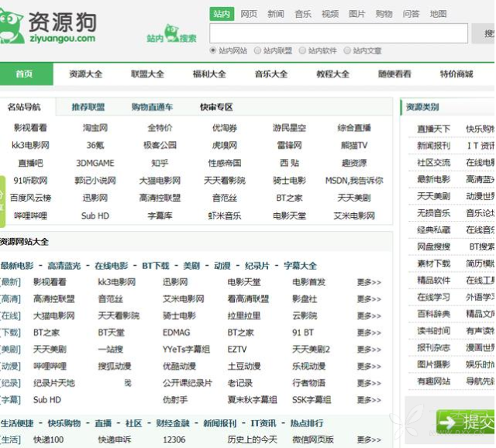
Task: Expand 更多>> in the 在线 row
Action: pos(369,315)
